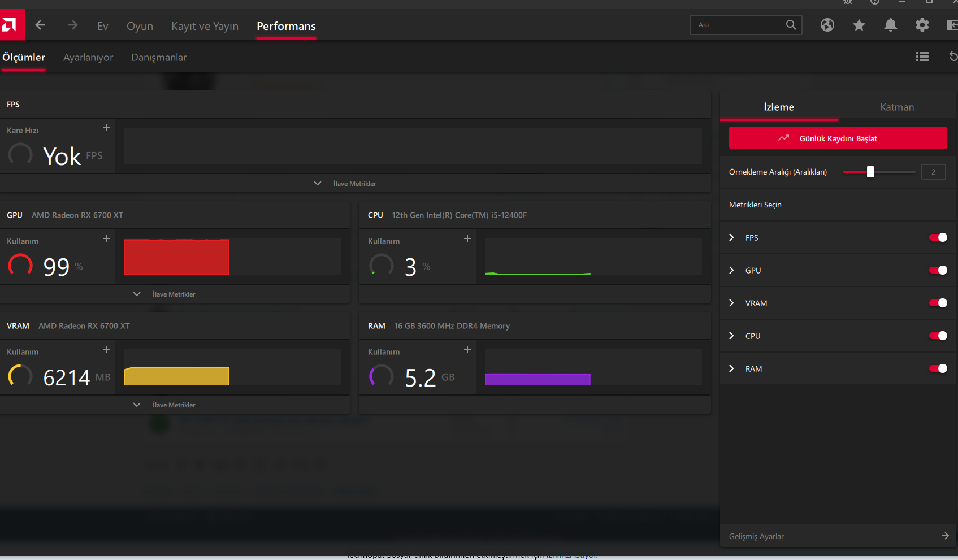Open the web browser globe icon
This screenshot has height=560, width=958.
click(x=827, y=25)
